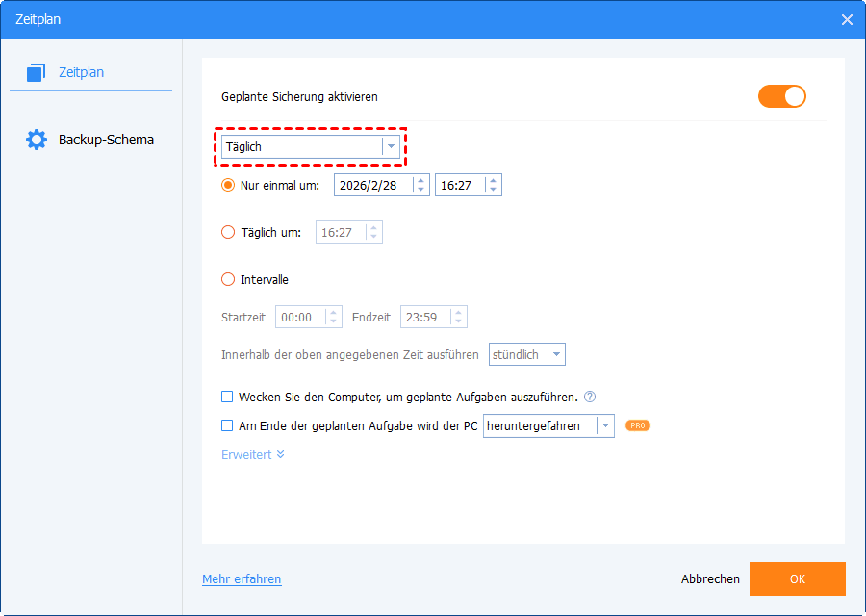Screen dimensions: 866x616
Task: Click the Backup-Schema gear icon
Action: (37, 140)
